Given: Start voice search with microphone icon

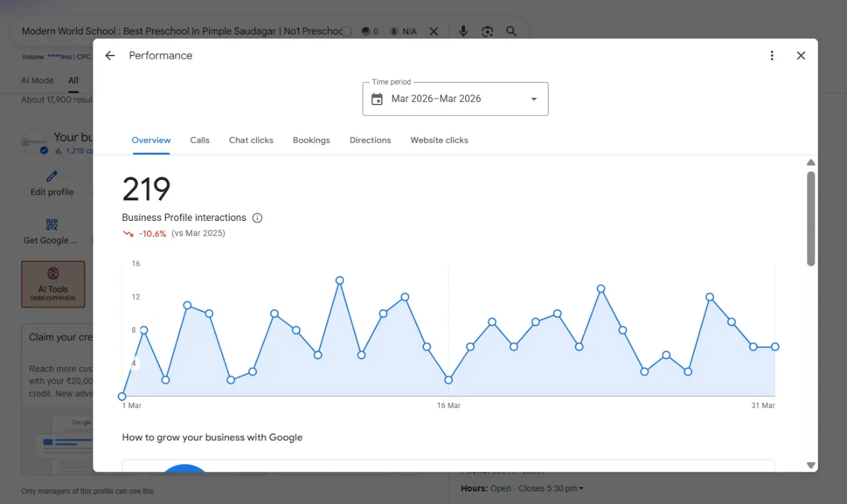Looking at the screenshot, I should click(463, 31).
